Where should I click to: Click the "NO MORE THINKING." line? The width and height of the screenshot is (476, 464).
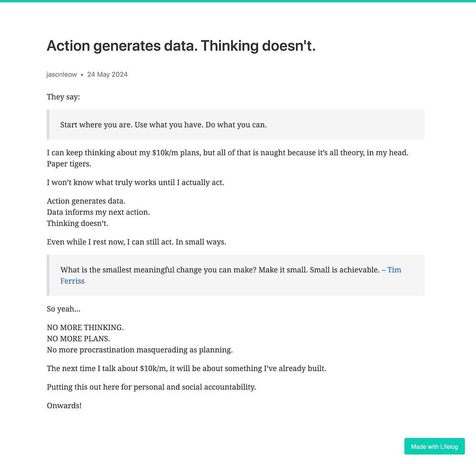pyautogui.click(x=85, y=328)
